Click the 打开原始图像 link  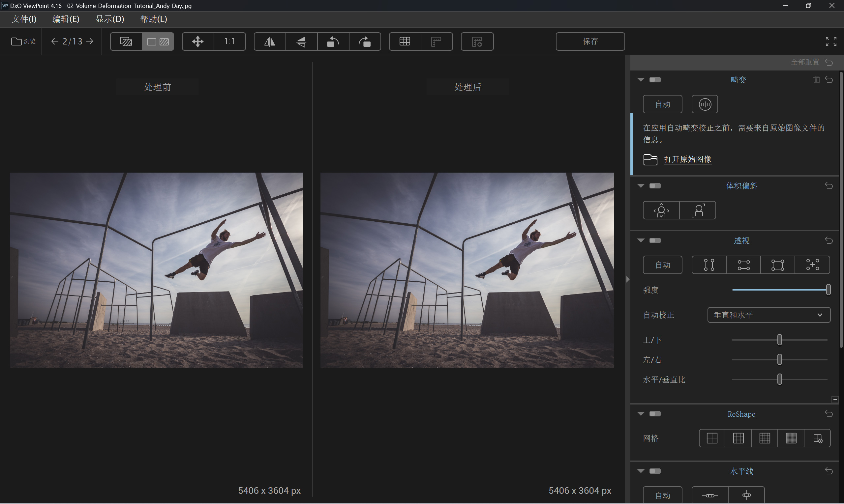coord(687,159)
